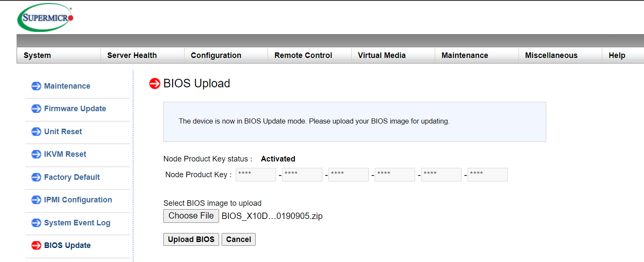644x262 pixels.
Task: Expand the Miscellaneous menu
Action: pyautogui.click(x=551, y=55)
